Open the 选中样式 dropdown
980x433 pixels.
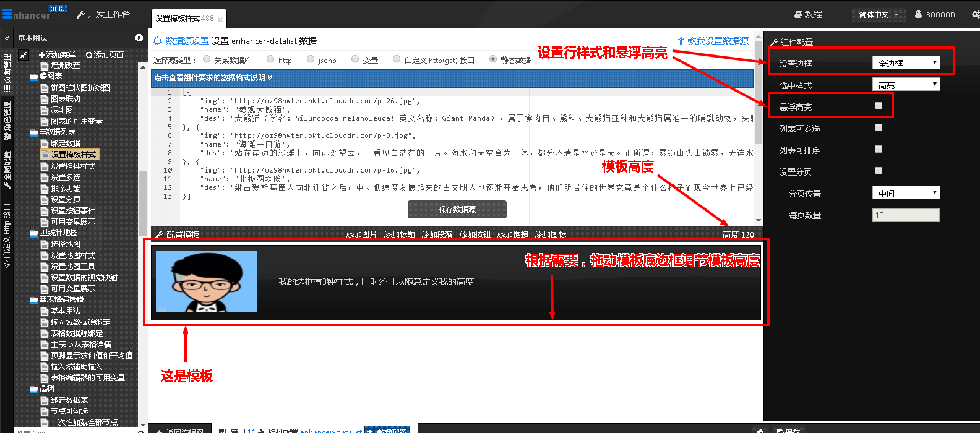(x=906, y=85)
